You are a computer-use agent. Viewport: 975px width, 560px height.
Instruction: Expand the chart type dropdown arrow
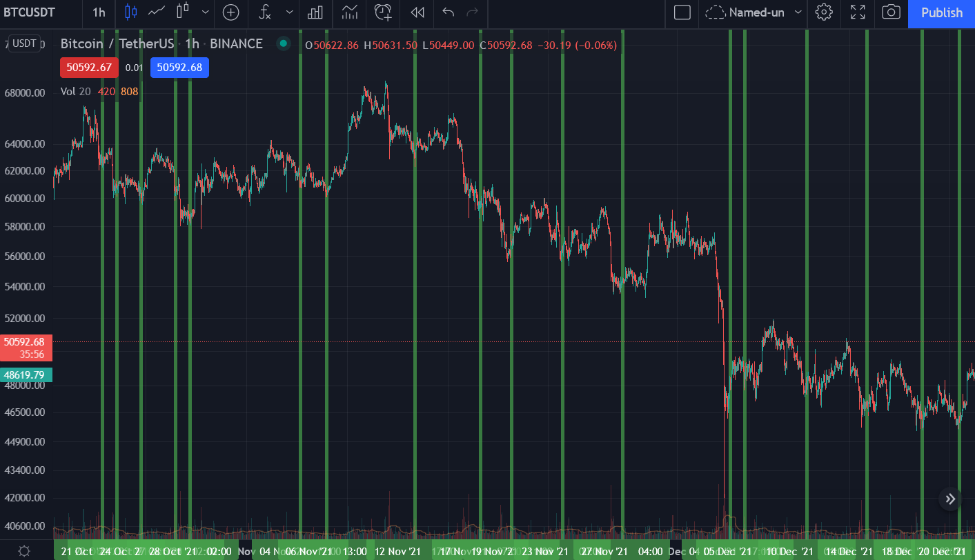(206, 12)
